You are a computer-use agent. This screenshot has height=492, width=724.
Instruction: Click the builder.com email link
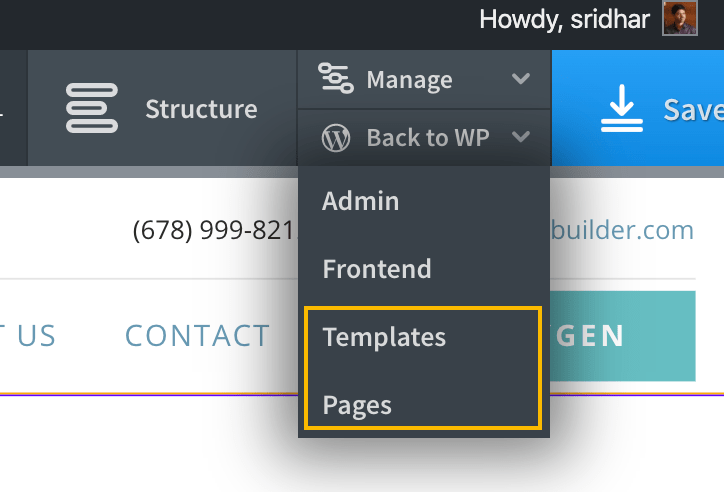click(622, 230)
